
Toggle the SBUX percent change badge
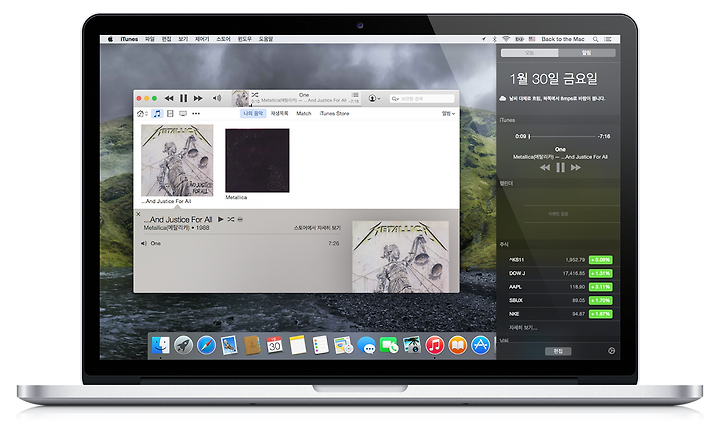[601, 300]
